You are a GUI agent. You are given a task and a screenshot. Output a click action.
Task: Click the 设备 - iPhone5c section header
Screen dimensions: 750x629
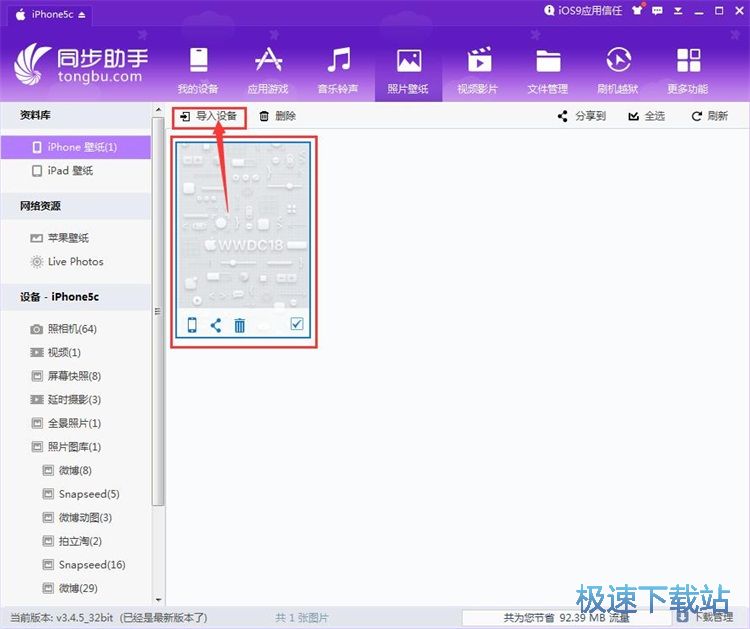click(76, 297)
